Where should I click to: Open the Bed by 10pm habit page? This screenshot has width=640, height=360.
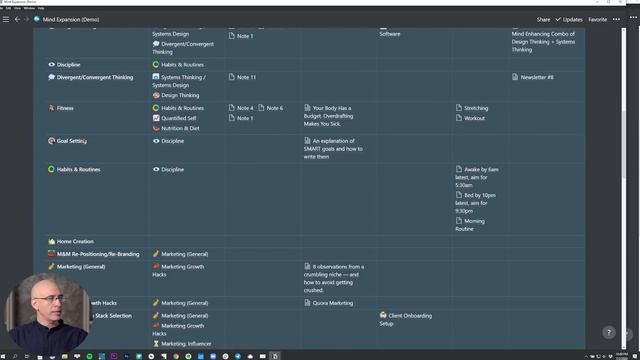476,203
